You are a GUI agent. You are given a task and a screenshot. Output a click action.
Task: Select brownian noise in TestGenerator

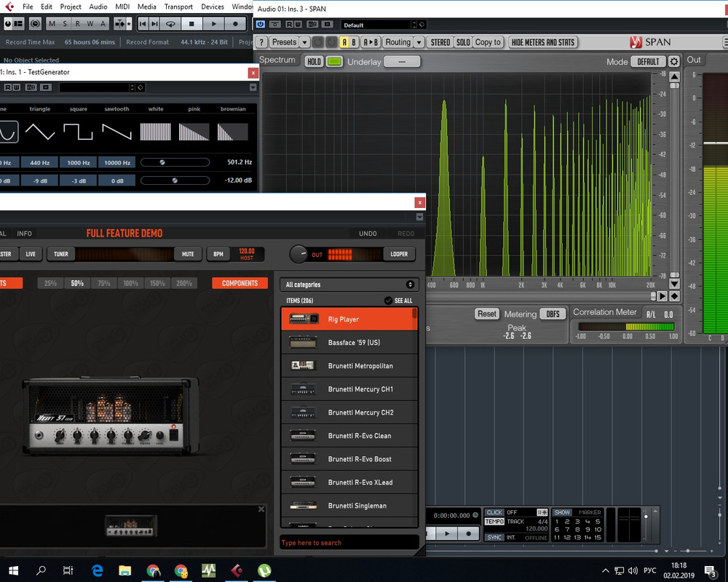point(233,132)
